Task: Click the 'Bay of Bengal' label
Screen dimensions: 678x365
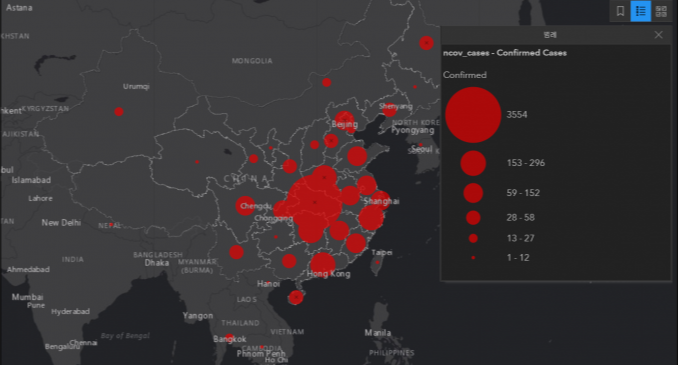Action: [125, 336]
